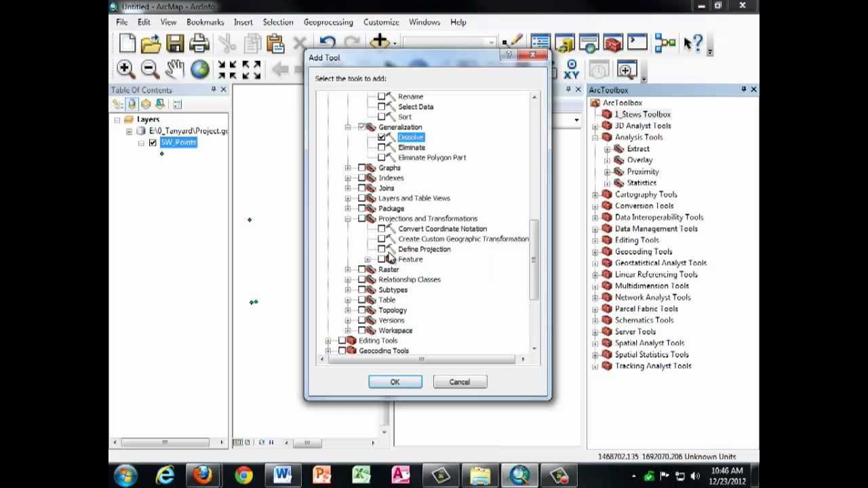Expand the Graphs toolset

click(x=348, y=167)
